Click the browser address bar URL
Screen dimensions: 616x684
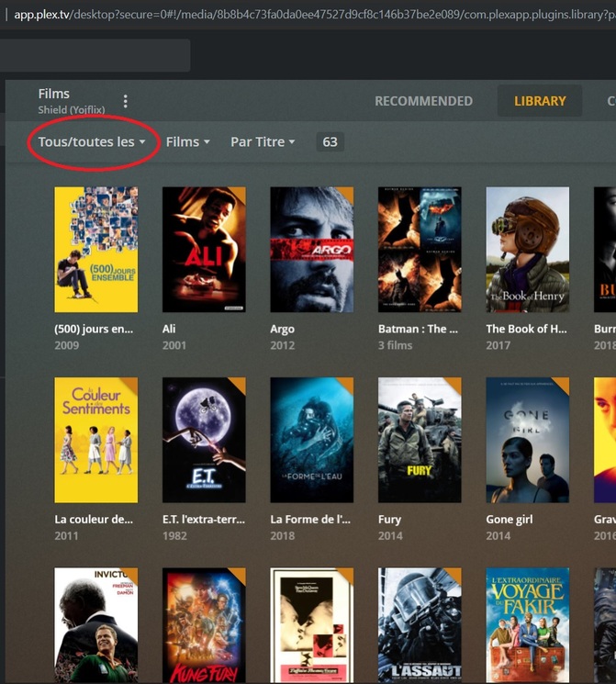pos(314,15)
